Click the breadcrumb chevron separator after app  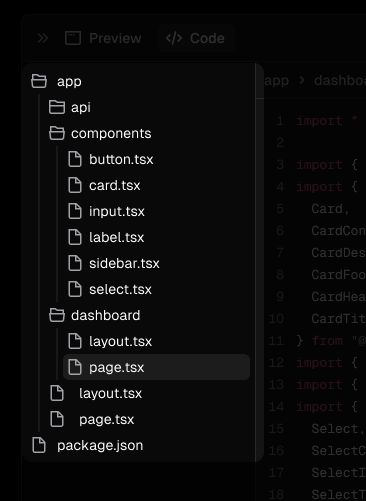(302, 80)
